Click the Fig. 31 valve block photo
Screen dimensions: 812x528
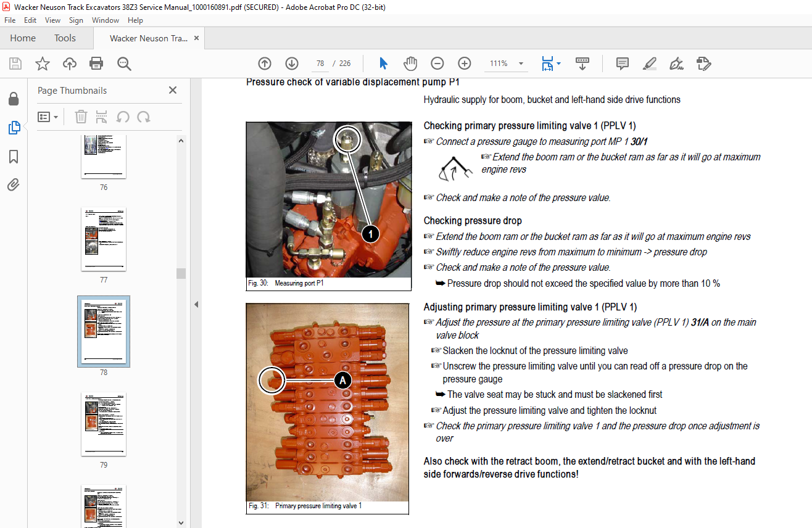[x=328, y=402]
